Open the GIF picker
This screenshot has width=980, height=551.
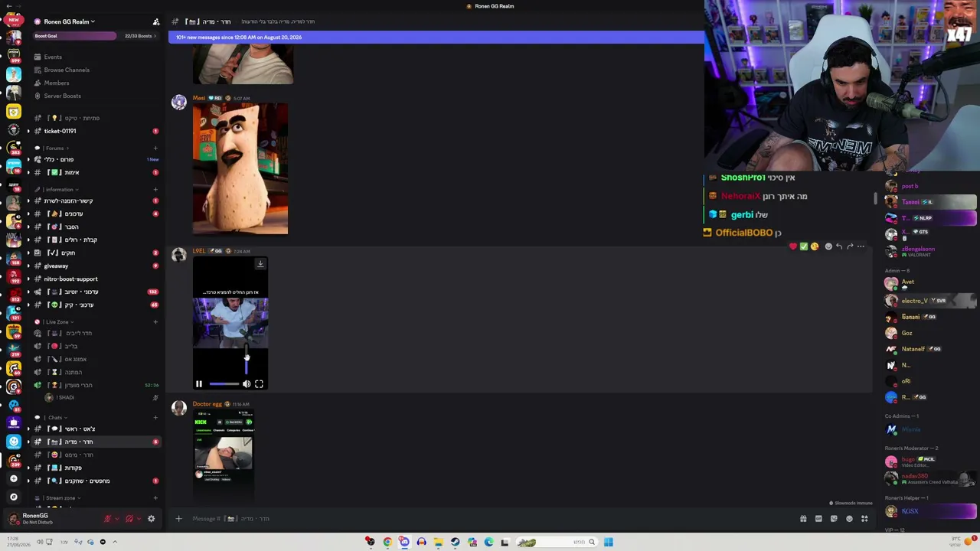[x=818, y=519]
